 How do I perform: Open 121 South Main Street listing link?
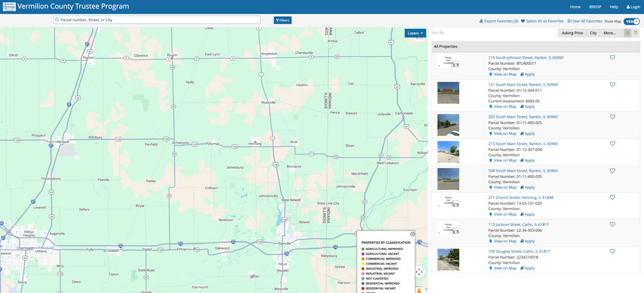[x=522, y=84]
